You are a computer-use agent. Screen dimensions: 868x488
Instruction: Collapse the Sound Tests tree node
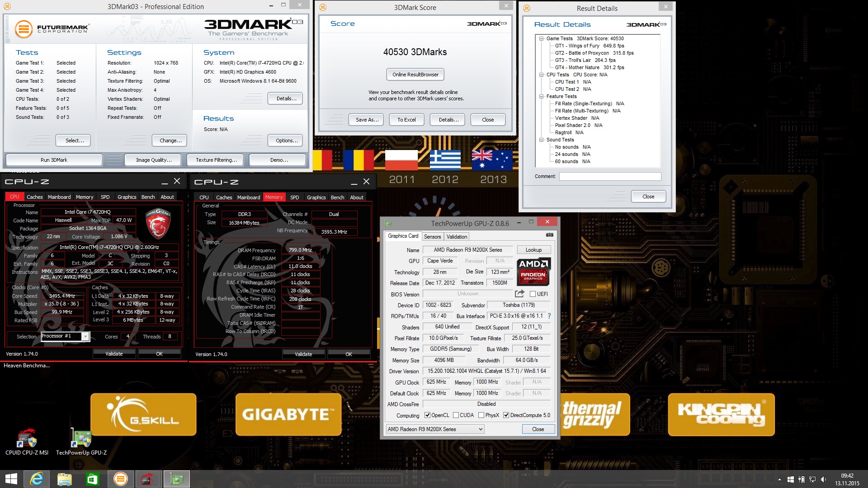[541, 140]
